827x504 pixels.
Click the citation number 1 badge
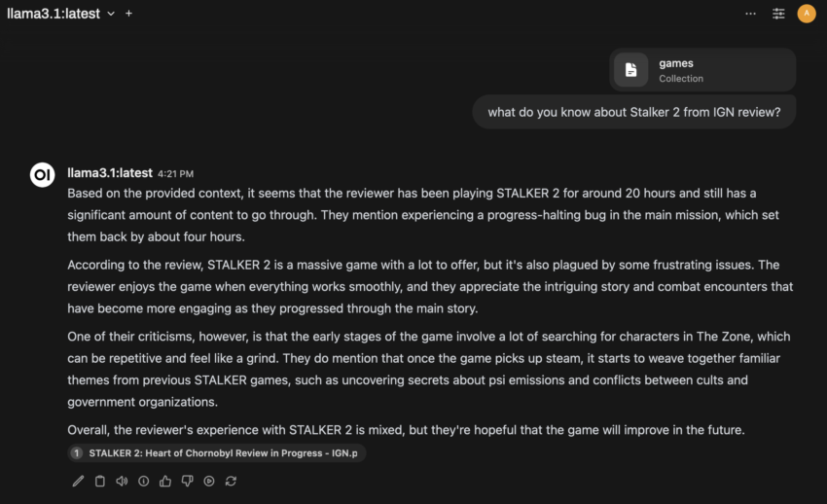click(x=76, y=453)
